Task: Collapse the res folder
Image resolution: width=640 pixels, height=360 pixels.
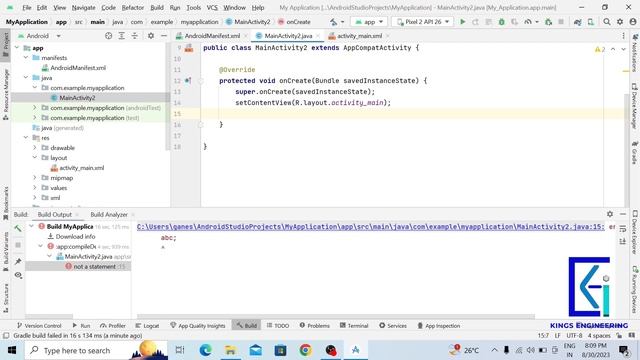Action: pyautogui.click(x=26, y=138)
